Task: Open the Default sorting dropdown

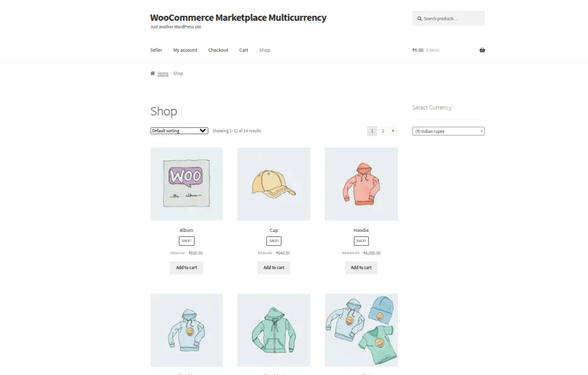Action: point(179,130)
